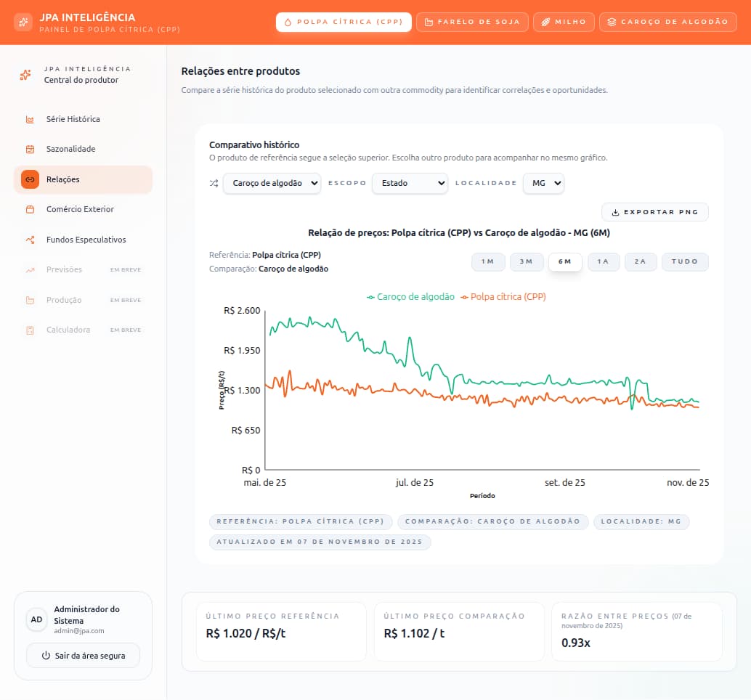Click the power icon on Sair button
This screenshot has height=700, width=751.
point(46,656)
